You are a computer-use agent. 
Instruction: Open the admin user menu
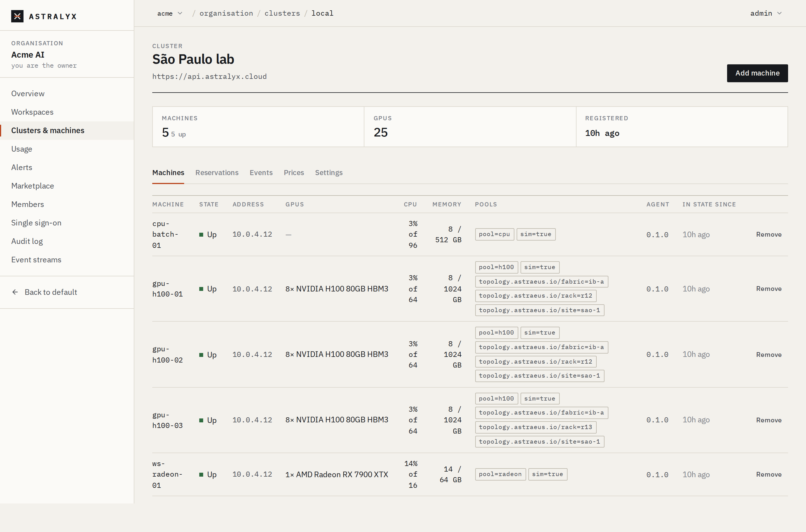coord(766,13)
